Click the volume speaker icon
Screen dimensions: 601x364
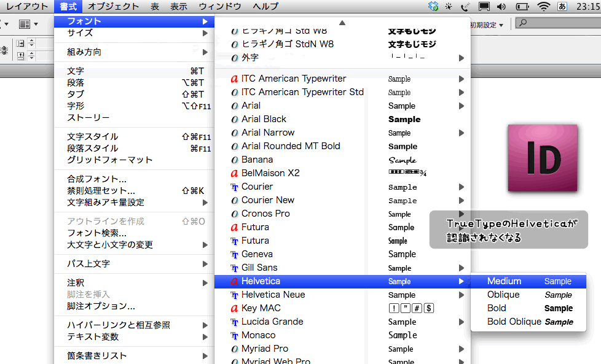(x=501, y=7)
